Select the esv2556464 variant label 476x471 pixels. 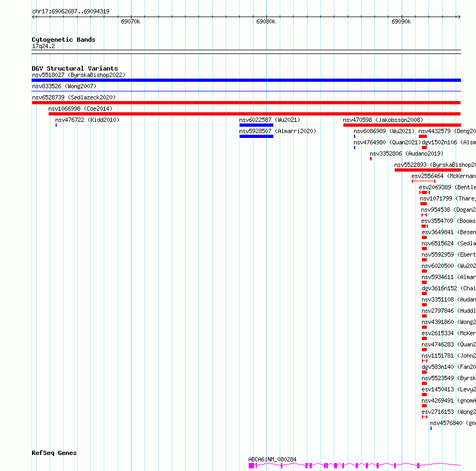coord(443,176)
